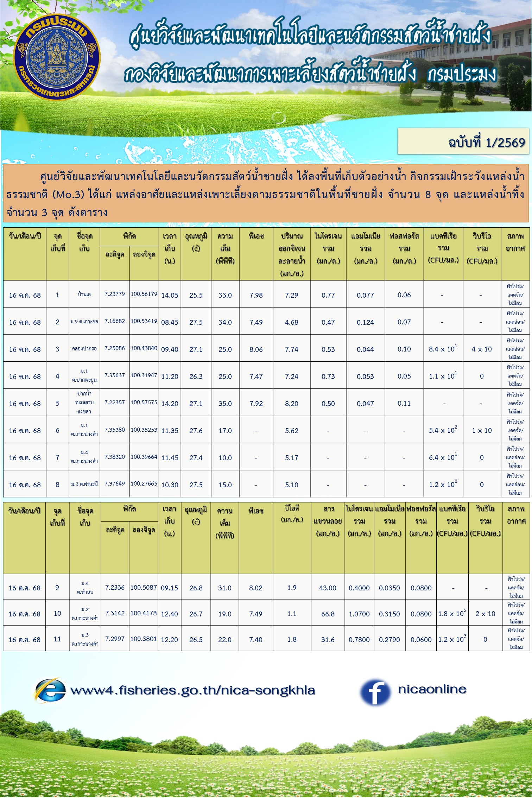Open the www4.fisheries.go.th/nica-songkhla link

point(192,690)
